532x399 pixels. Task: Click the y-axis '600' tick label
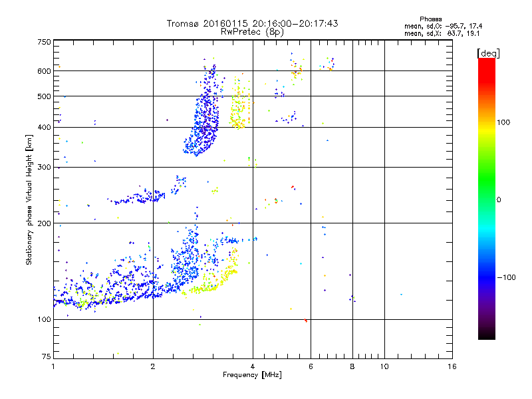(44, 71)
